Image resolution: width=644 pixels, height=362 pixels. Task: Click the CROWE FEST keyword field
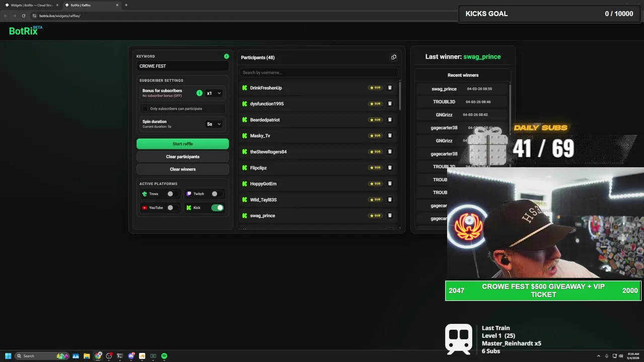click(x=183, y=66)
